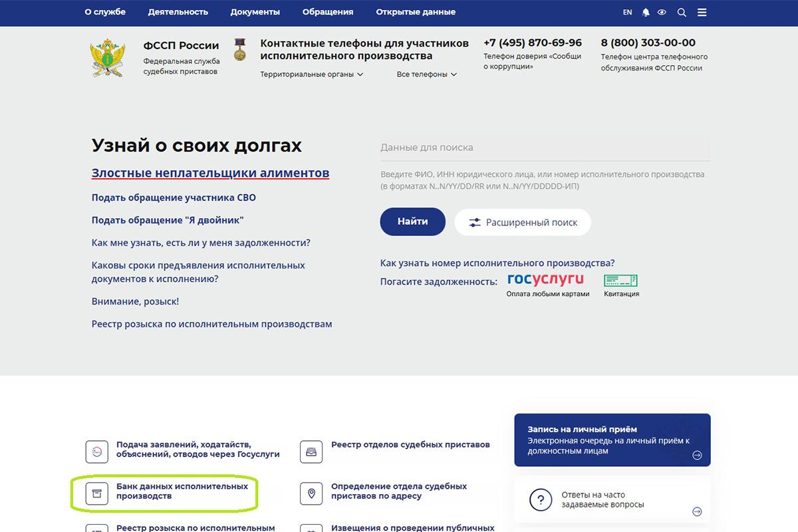Click arrow on Запись на личный приём card
Image resolution: width=798 pixels, height=532 pixels.
click(x=696, y=455)
